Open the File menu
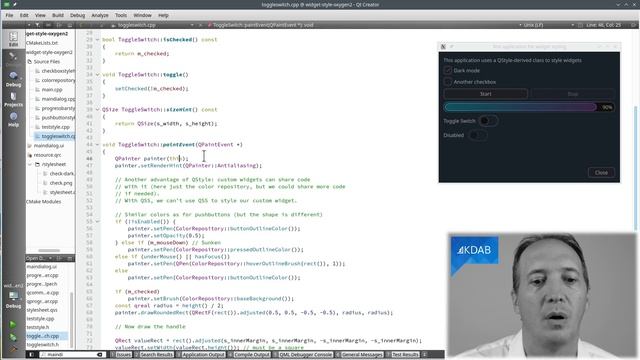 pyautogui.click(x=9, y=15)
